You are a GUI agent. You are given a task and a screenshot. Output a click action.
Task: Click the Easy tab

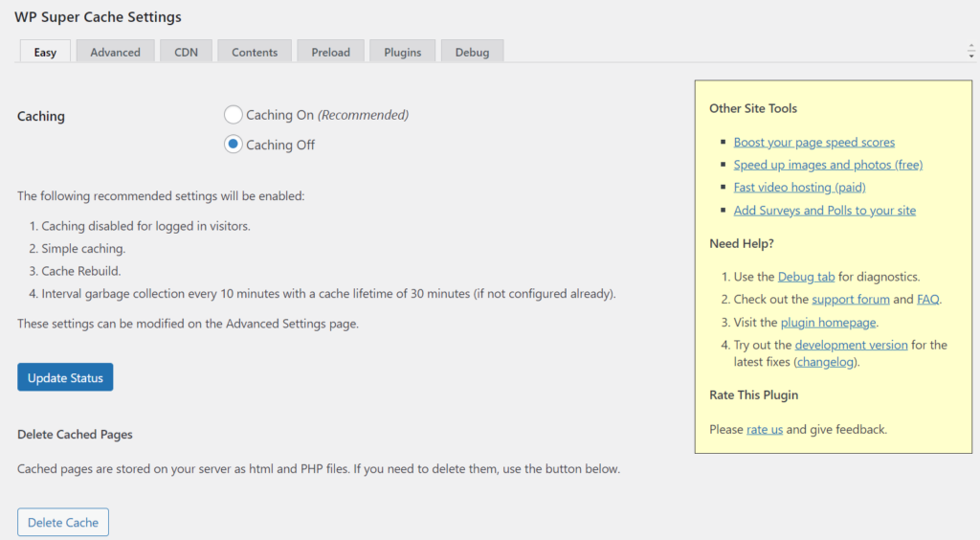(x=45, y=52)
